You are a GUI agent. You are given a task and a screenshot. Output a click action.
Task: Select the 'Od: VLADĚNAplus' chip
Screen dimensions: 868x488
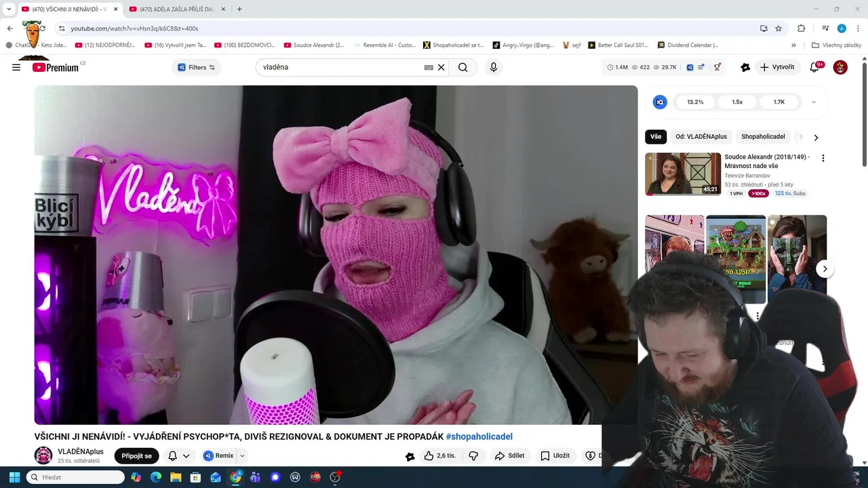coord(701,136)
